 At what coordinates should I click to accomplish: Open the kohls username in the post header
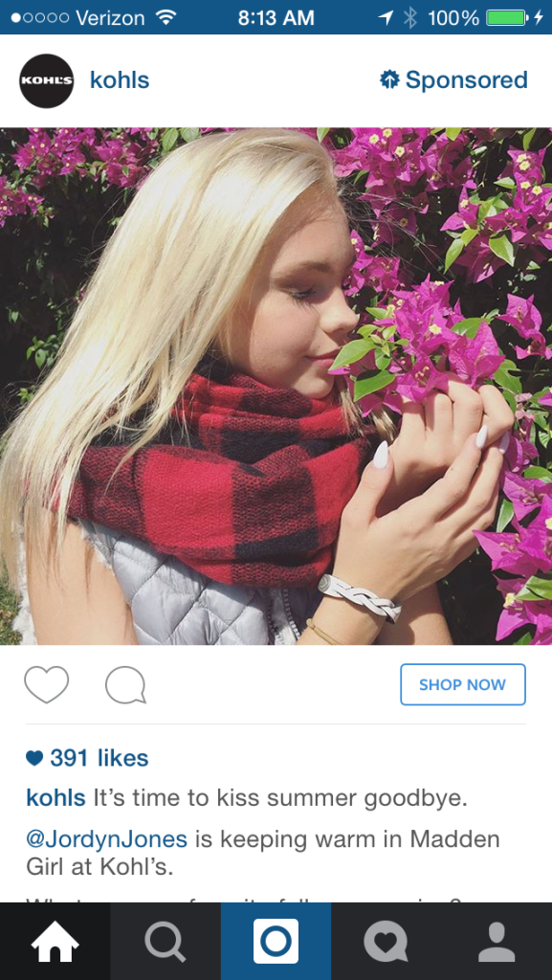click(x=120, y=80)
